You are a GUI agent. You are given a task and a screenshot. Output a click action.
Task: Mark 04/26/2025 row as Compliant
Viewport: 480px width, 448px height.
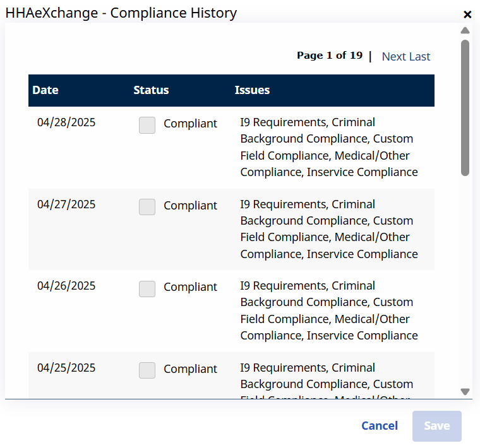pos(147,288)
